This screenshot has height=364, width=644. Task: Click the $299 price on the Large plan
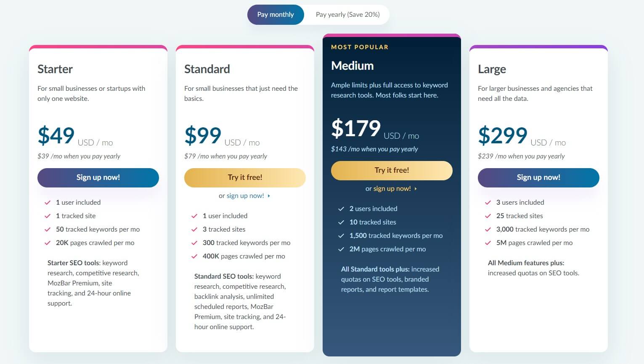(x=503, y=135)
